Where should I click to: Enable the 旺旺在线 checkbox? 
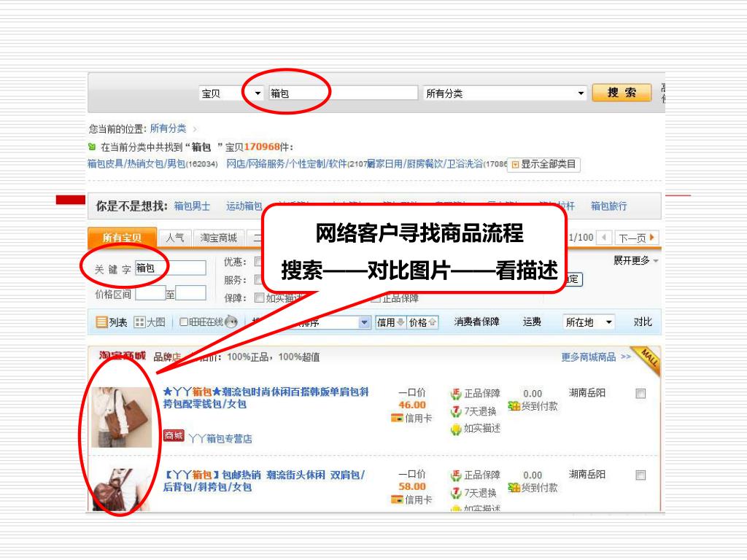pos(183,322)
